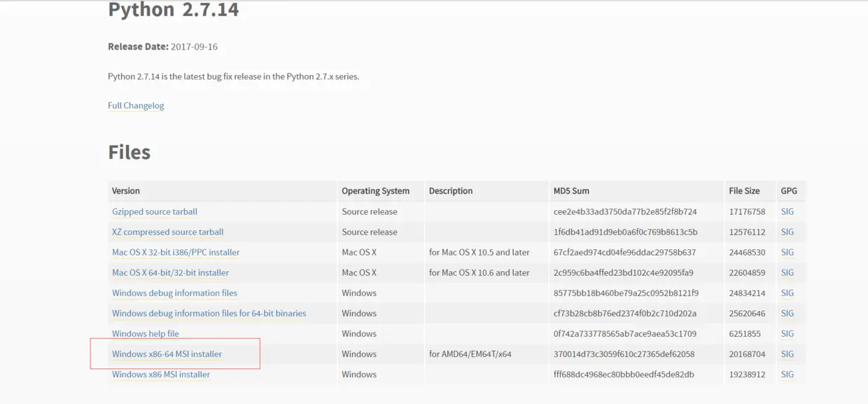Select MD5 sum 67cf2aed974cd04fe96ddac29758b637
This screenshot has width=868, height=404.
624,252
